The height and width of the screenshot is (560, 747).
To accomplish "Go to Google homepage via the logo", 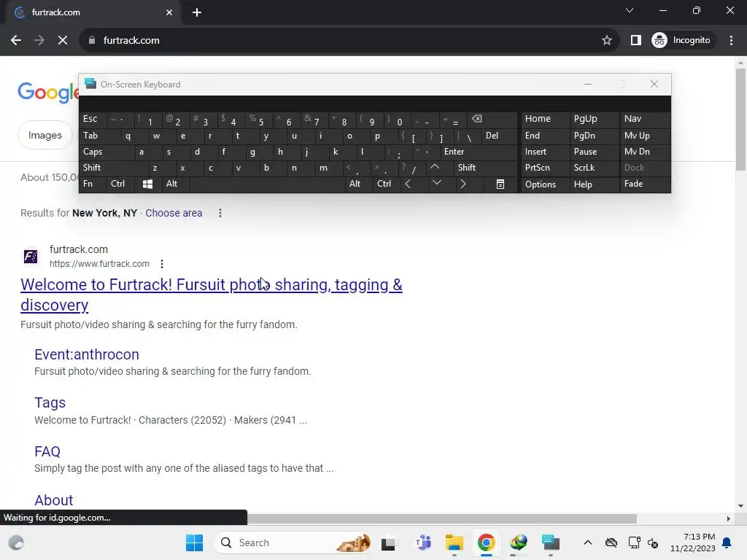I will point(48,92).
